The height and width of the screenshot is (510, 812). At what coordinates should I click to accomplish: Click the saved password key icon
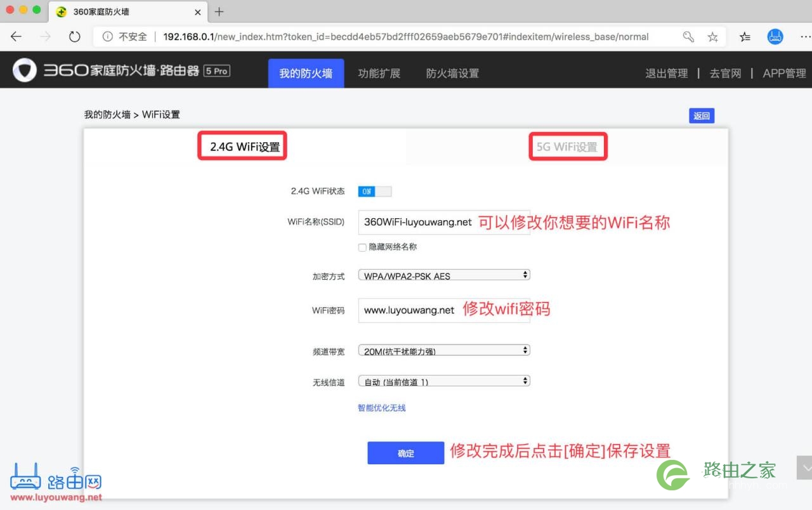(688, 37)
